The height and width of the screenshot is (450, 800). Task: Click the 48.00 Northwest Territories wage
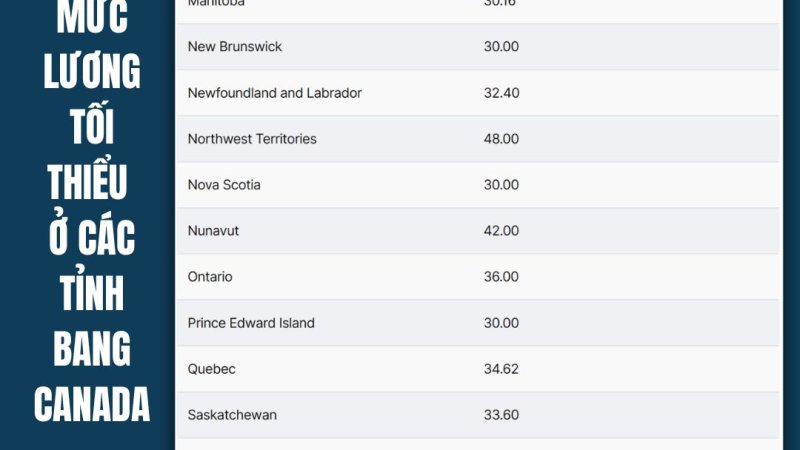[x=501, y=139]
